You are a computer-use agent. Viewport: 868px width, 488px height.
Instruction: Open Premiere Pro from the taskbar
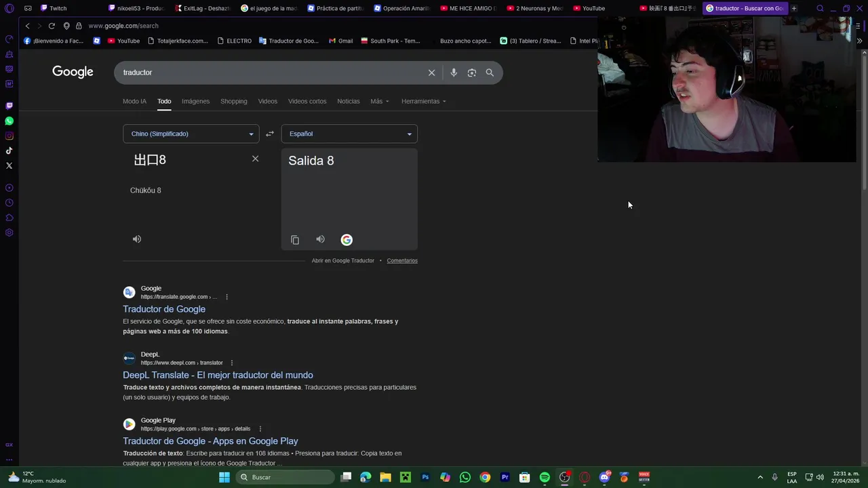click(x=505, y=477)
